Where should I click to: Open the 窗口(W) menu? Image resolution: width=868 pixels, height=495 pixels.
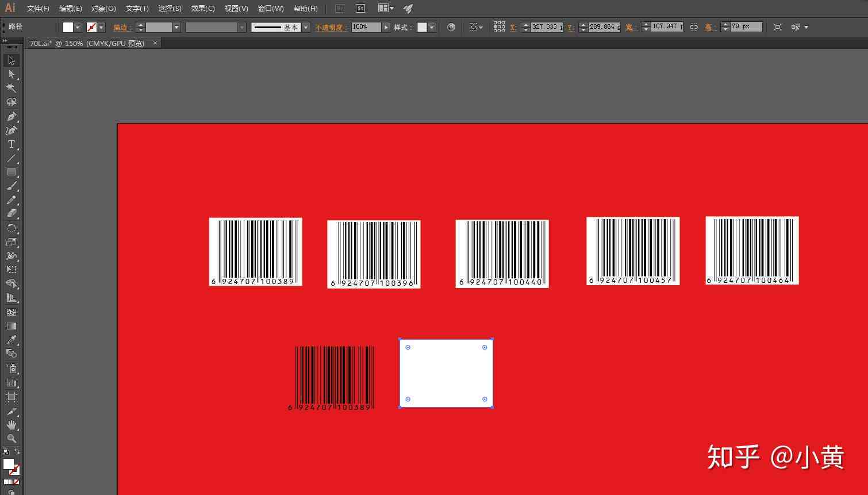coord(271,9)
